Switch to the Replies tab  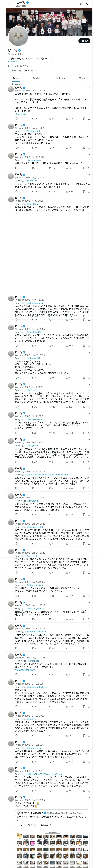(x=36, y=78)
